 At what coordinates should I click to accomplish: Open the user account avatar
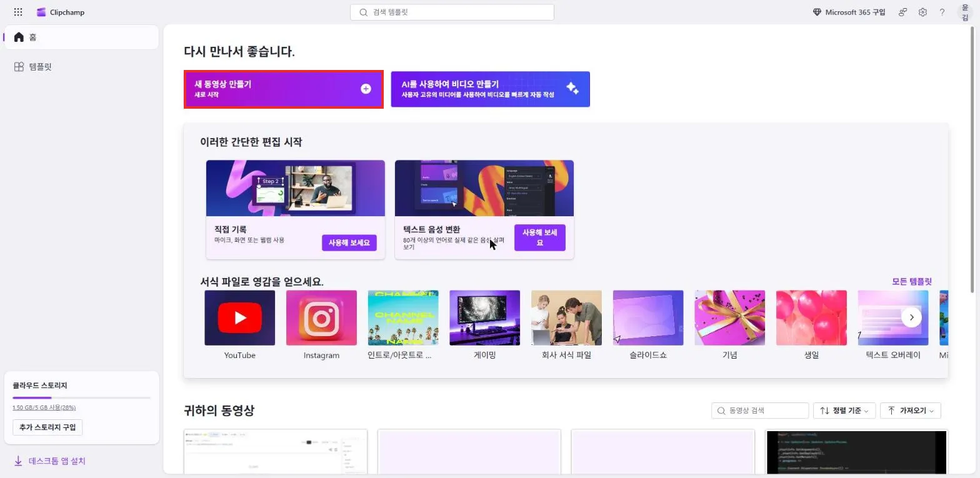(x=965, y=12)
